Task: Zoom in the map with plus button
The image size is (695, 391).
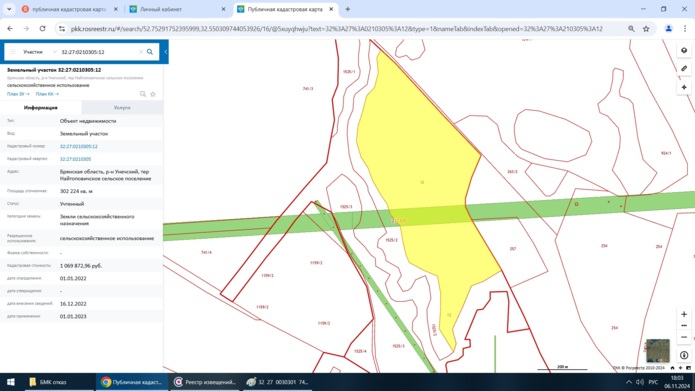Action: (x=684, y=314)
